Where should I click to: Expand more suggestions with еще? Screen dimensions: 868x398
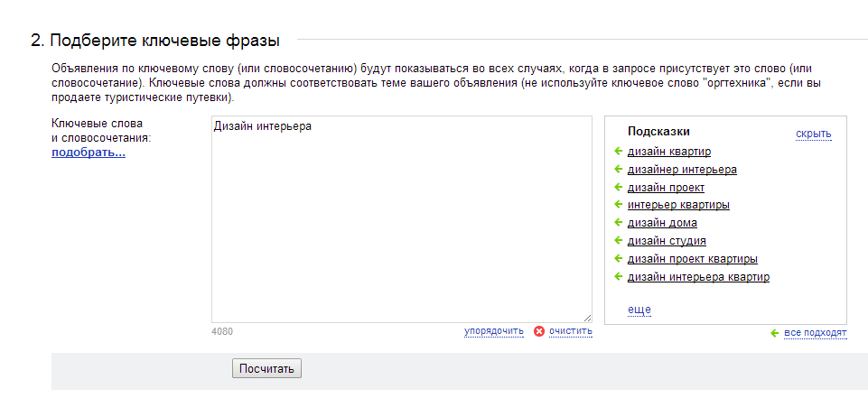point(639,310)
